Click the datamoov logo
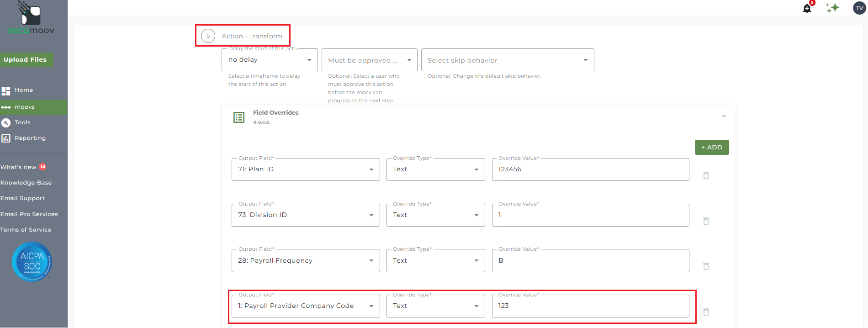Screen dimensions: 868x328 [x=31, y=18]
